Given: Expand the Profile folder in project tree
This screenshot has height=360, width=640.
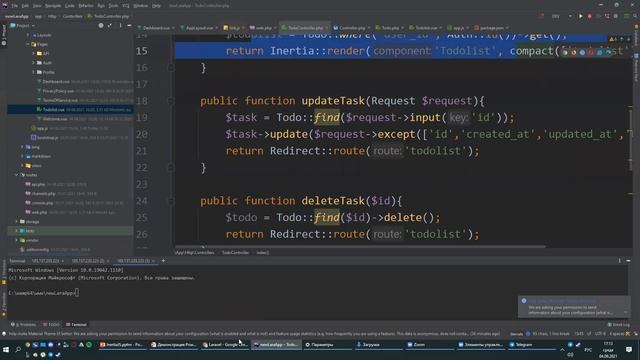Looking at the screenshot, I should click(x=33, y=72).
